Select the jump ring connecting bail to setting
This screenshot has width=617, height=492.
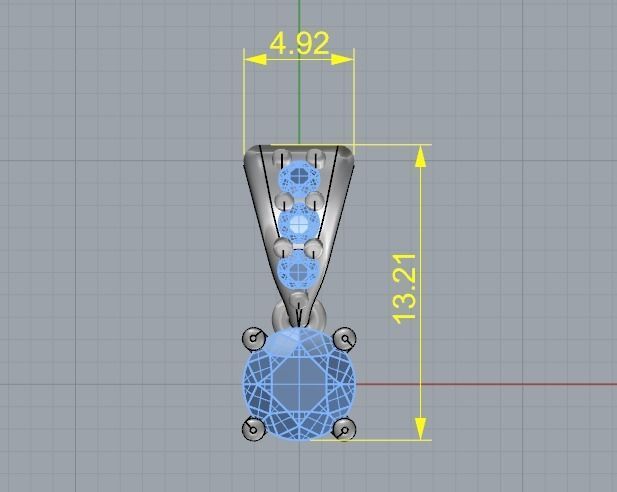coord(299,315)
